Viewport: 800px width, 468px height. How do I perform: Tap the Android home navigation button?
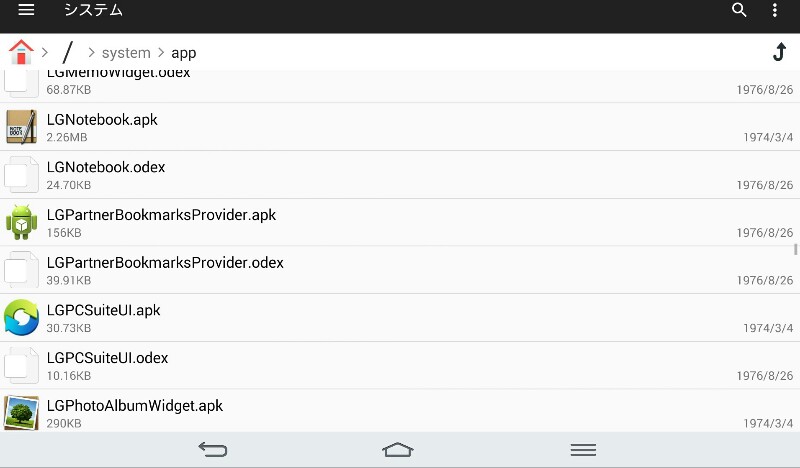(397, 449)
